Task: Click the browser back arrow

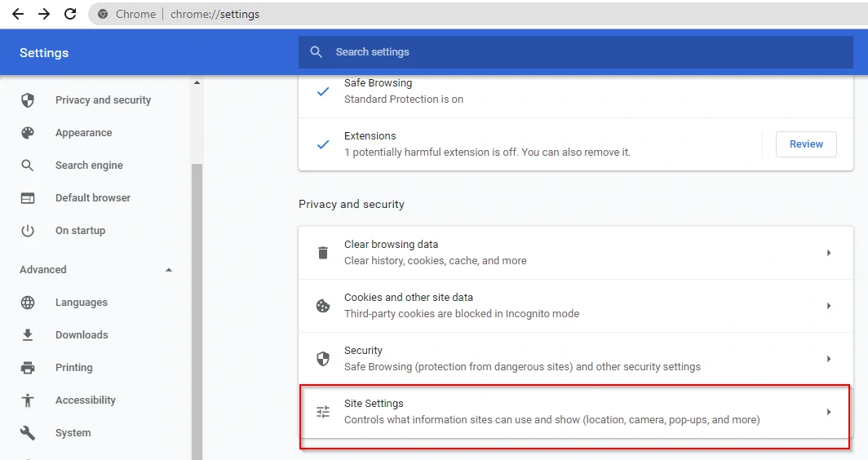Action: coord(18,14)
